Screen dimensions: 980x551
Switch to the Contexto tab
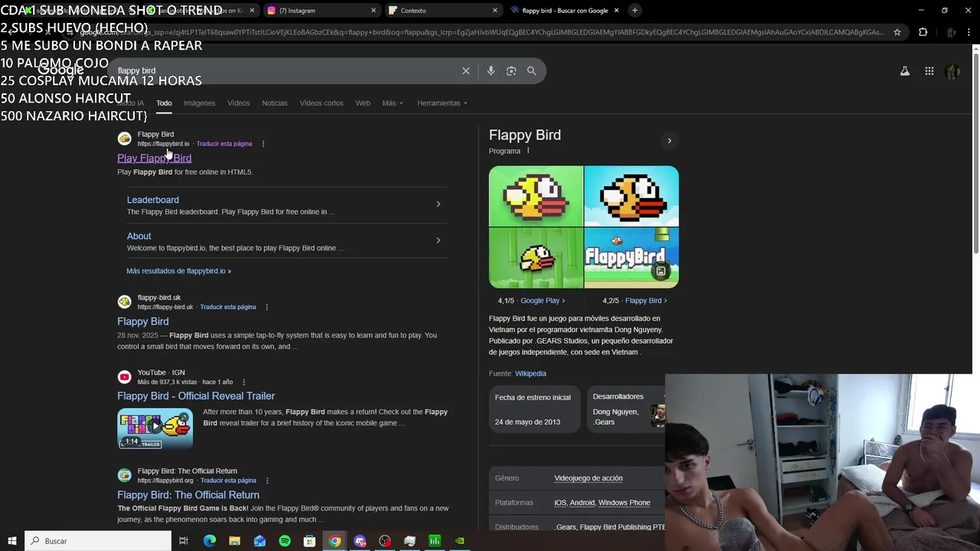(443, 10)
